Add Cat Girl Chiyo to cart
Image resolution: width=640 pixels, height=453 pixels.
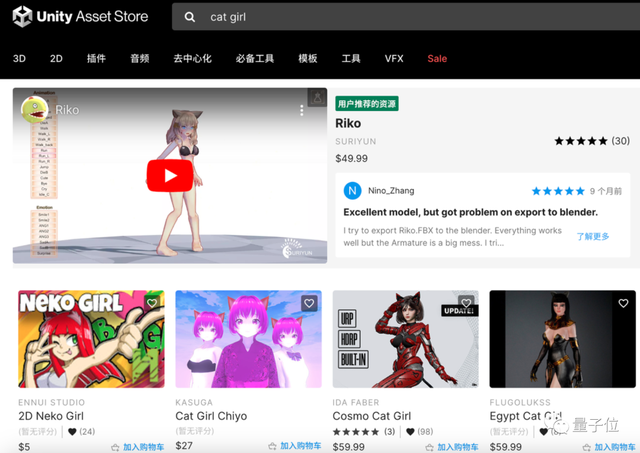click(299, 447)
